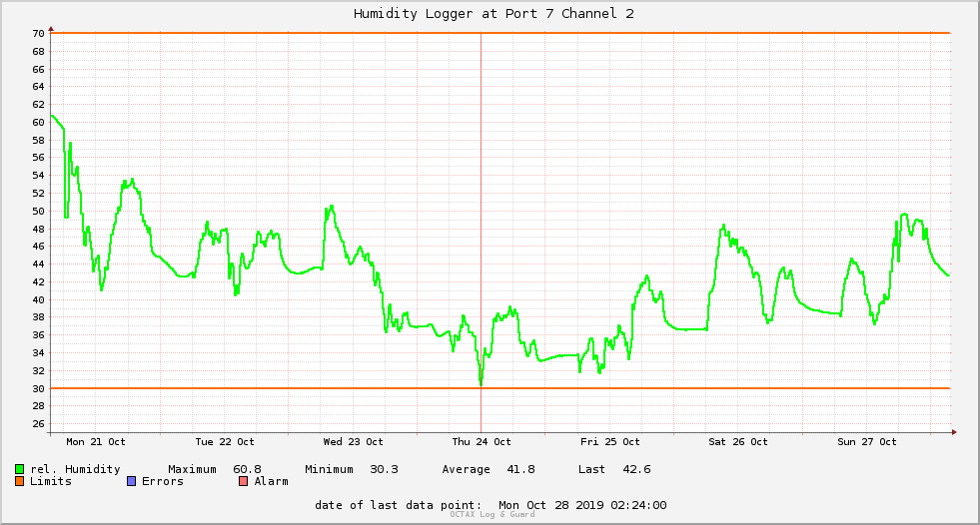The image size is (980, 525).
Task: Click the Average value 41.8
Action: tap(520, 469)
